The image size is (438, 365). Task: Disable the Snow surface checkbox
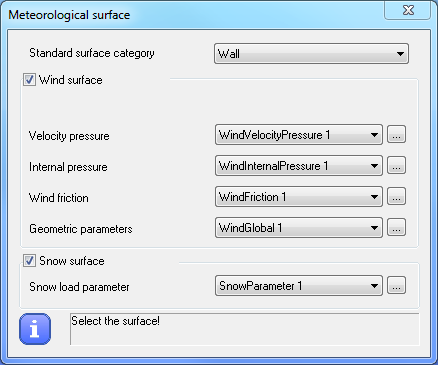pos(29,261)
